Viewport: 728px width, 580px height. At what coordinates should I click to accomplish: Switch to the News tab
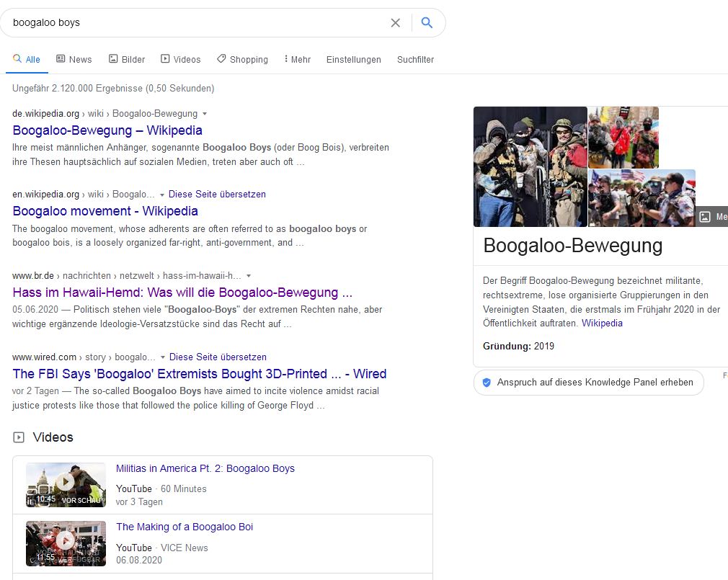pos(74,60)
